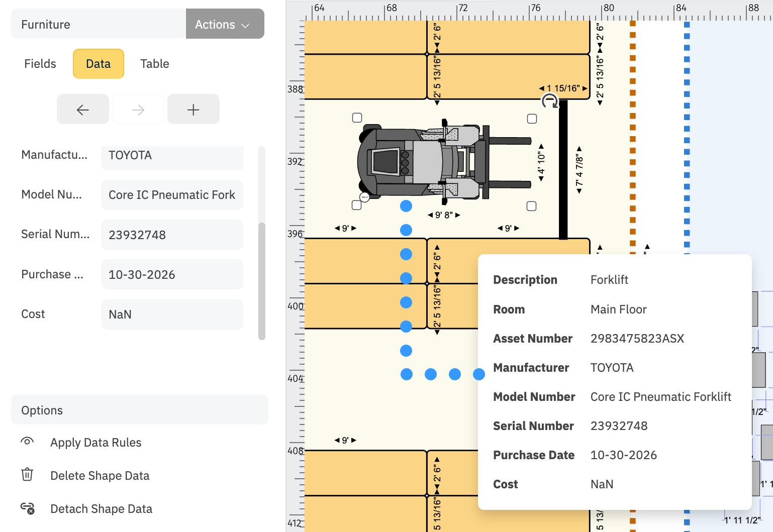Screen dimensions: 773x532
Task: Click the forklift tooltip anchor circle
Action: tap(365, 197)
